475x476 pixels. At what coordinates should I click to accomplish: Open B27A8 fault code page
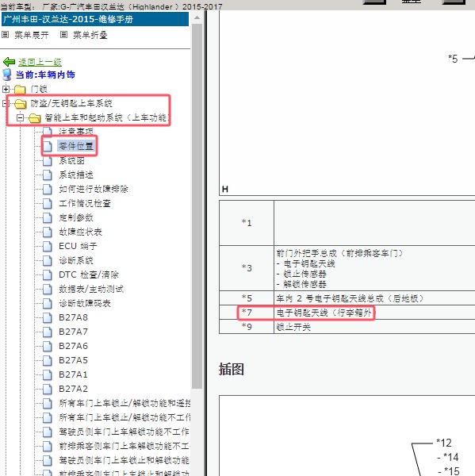pos(73,317)
